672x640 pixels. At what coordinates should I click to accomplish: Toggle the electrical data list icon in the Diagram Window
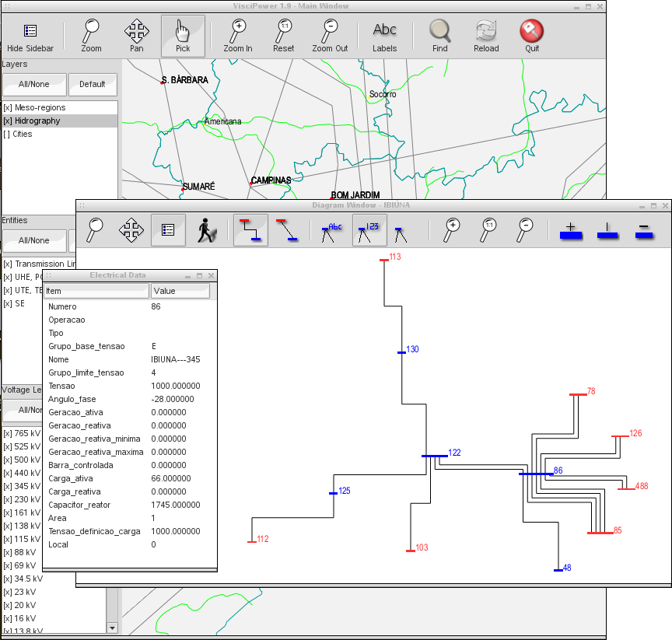click(168, 230)
